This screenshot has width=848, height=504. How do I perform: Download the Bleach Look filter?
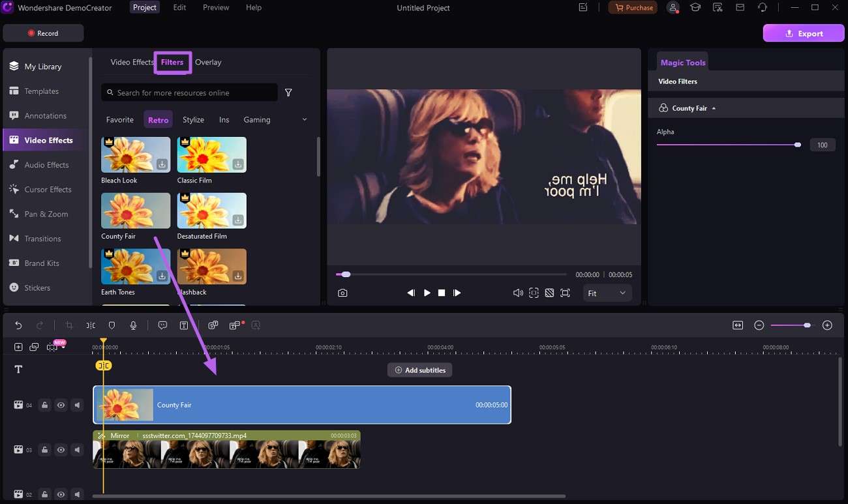pos(162,164)
